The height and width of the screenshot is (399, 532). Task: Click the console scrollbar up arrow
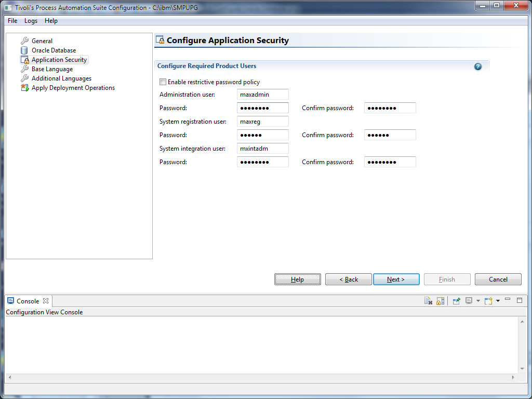click(522, 321)
